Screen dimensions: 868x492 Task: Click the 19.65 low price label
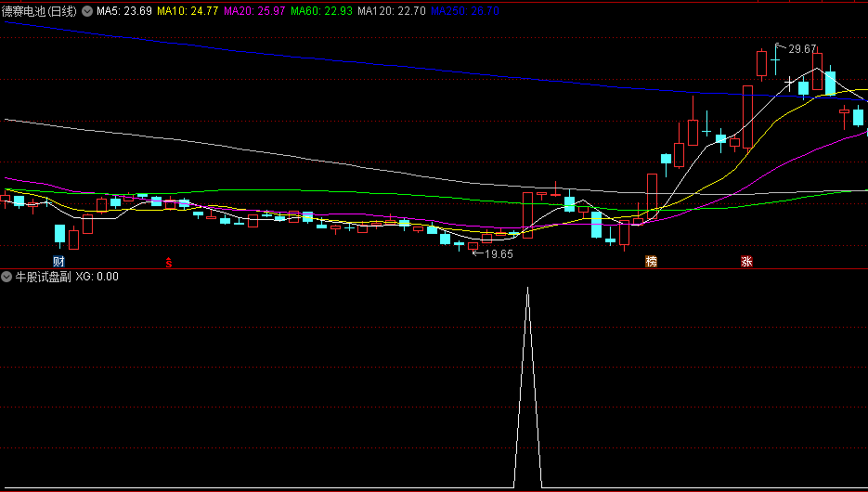click(x=499, y=254)
